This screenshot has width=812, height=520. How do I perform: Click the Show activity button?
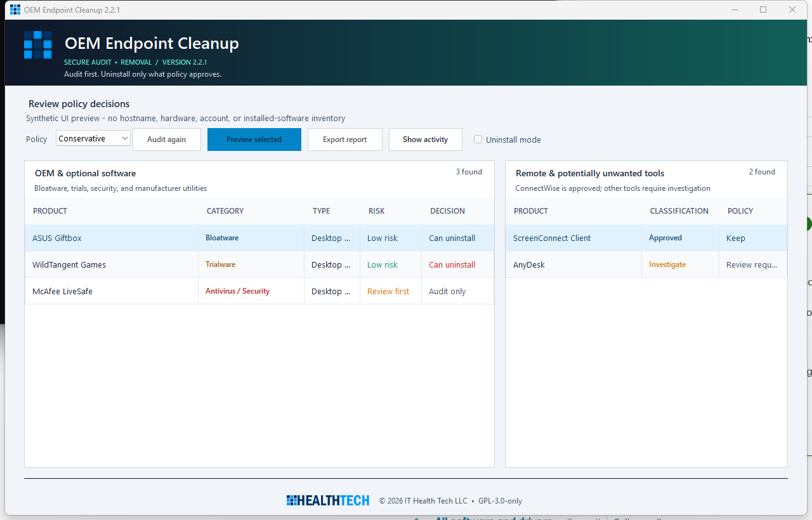click(426, 140)
